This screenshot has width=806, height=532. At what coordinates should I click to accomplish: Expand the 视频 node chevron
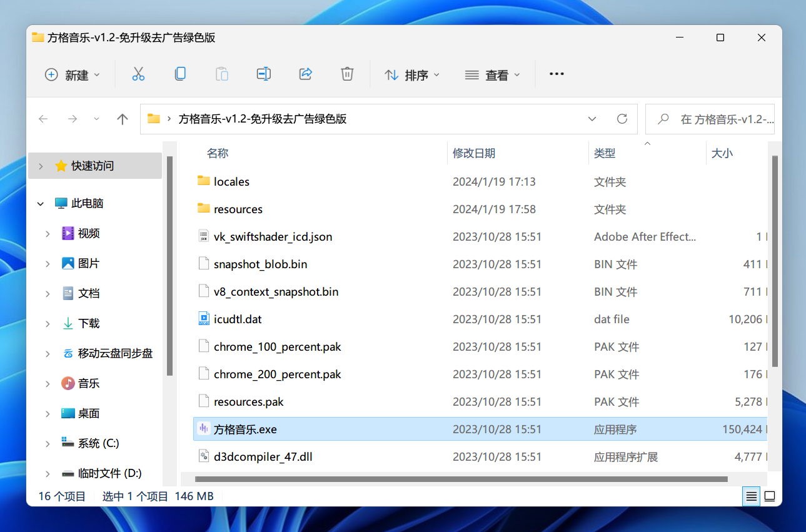tap(48, 233)
